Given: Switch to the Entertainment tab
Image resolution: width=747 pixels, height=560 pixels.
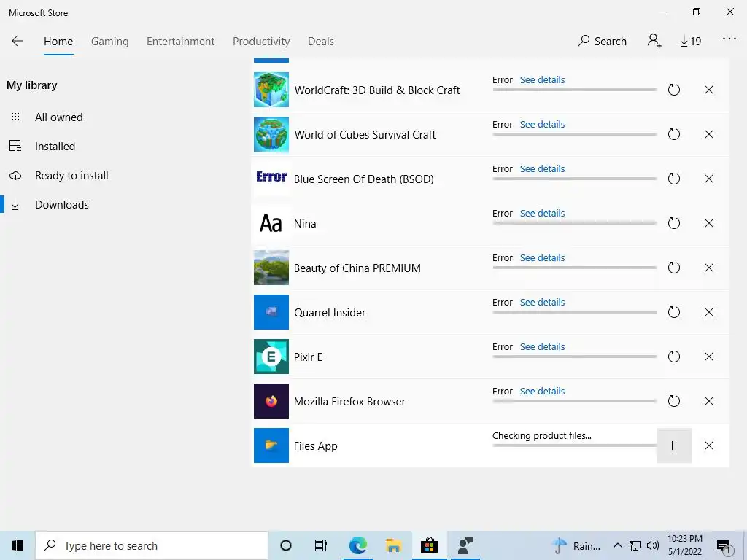Looking at the screenshot, I should coord(181,42).
